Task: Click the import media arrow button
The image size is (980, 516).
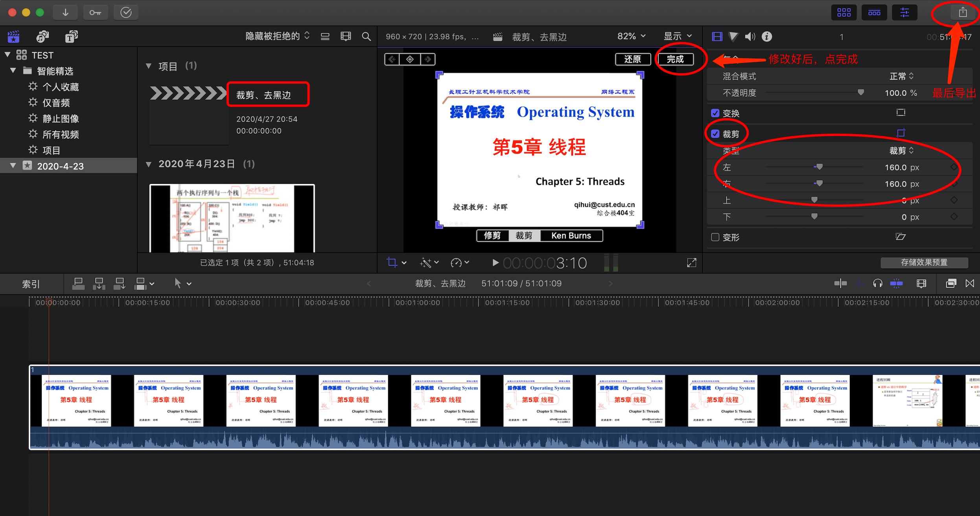Action: pyautogui.click(x=65, y=13)
